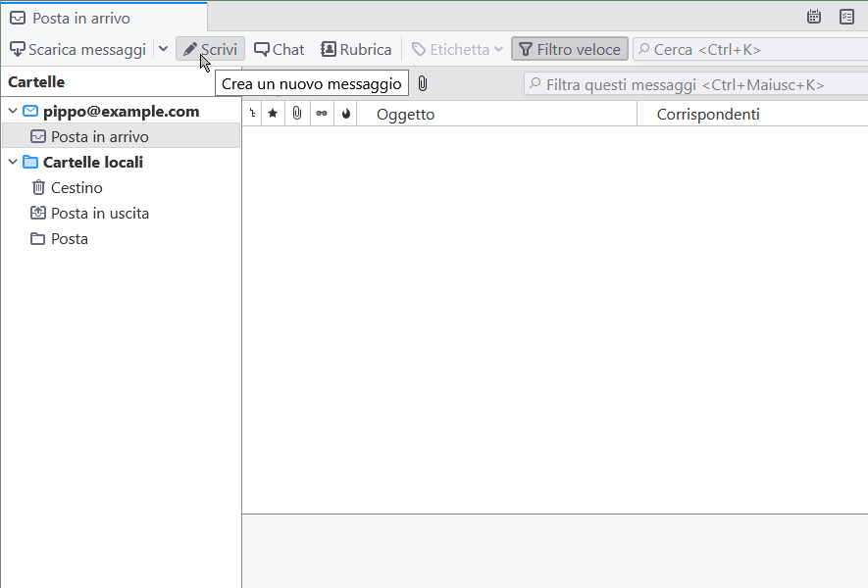Sort by attachment column icon
Screen dimensions: 868x588
[x=297, y=114]
